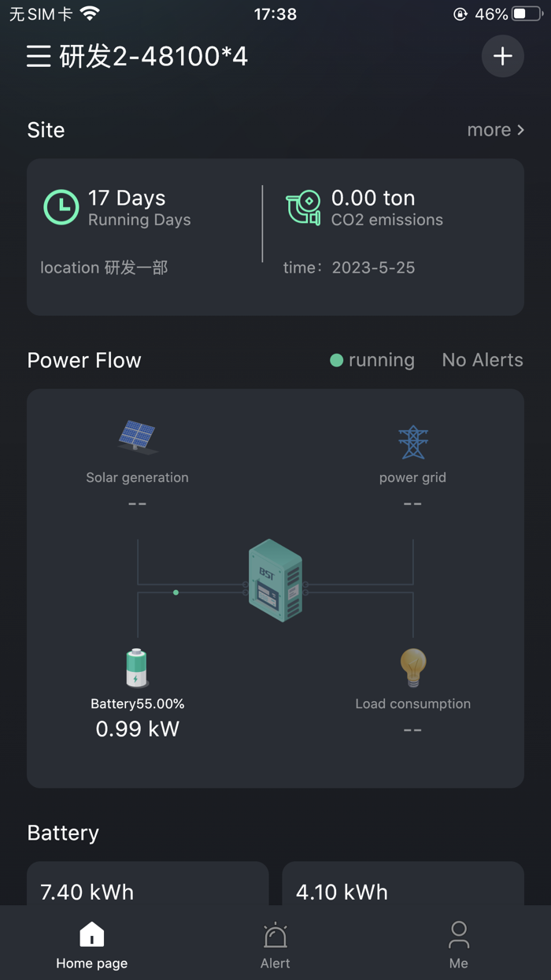Open No Alerts link
This screenshot has height=980, width=551.
[482, 360]
